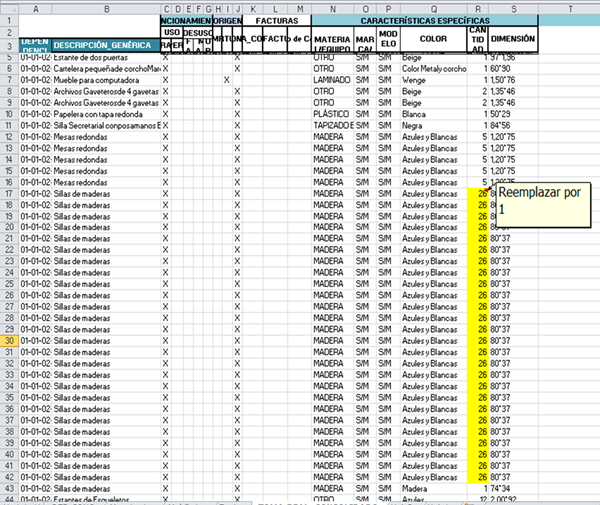600x505 pixels.
Task: Select row 30 via its row number
Action: pos(9,341)
